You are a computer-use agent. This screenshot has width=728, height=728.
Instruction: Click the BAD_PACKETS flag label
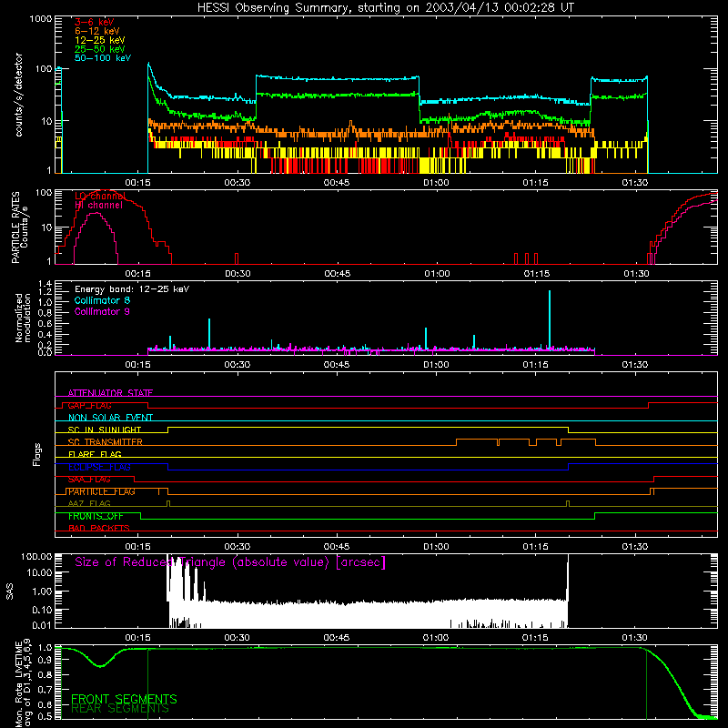click(x=99, y=529)
